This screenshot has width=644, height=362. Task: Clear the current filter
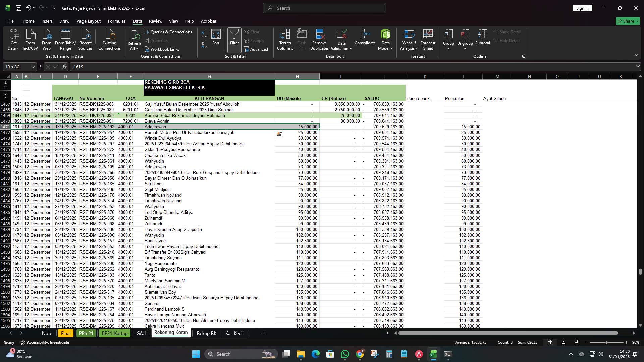pos(252,32)
